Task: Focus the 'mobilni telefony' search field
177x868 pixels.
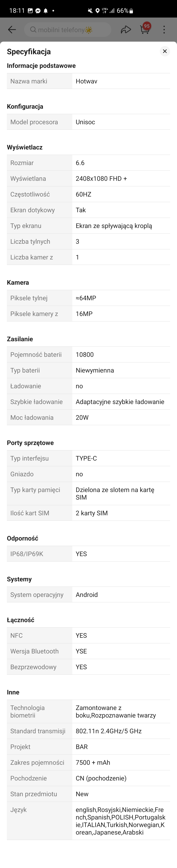Action: 68,30
